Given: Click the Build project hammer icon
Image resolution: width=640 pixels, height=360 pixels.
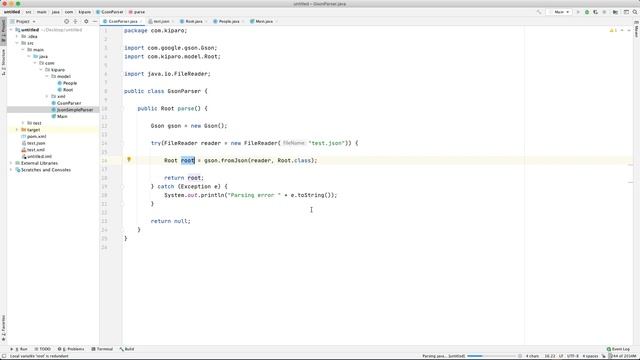Looking at the screenshot, I should point(539,12).
